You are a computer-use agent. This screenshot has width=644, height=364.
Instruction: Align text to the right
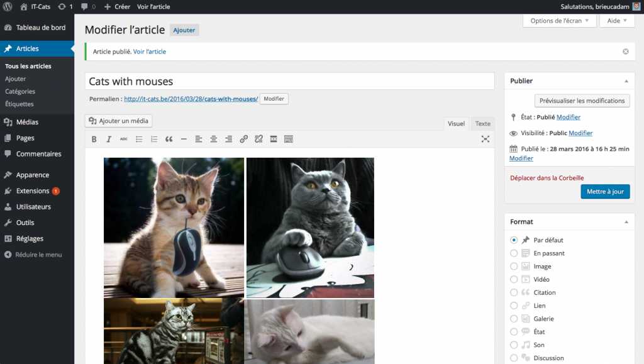point(228,139)
